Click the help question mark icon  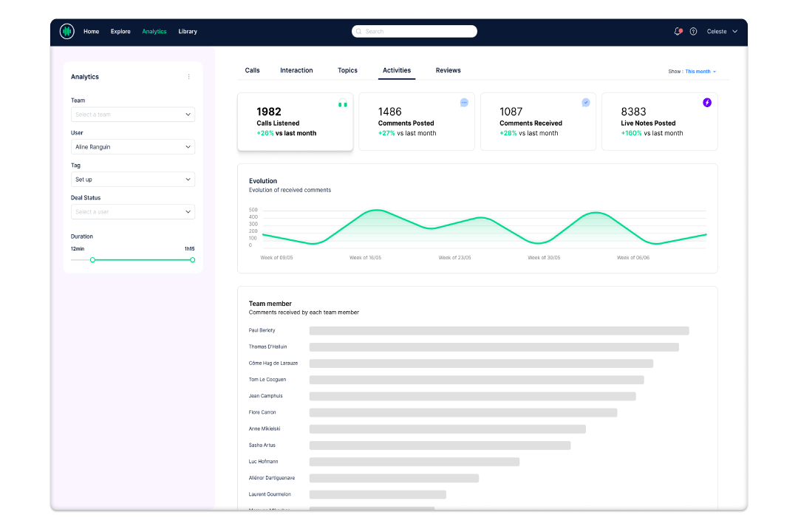tap(693, 31)
